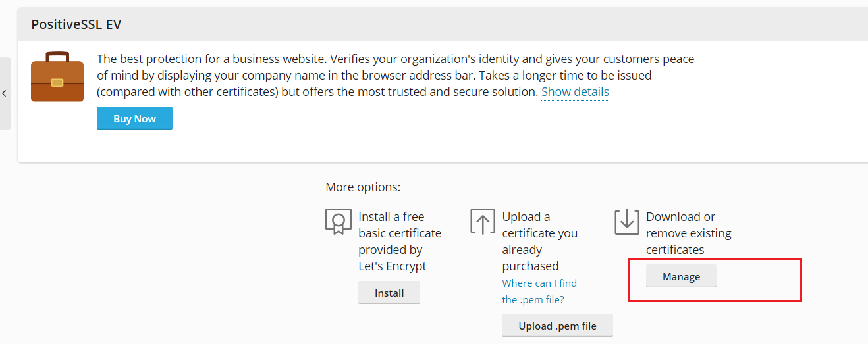
Task: Click the gray PositiveSSL EV header bar
Action: click(461, 24)
